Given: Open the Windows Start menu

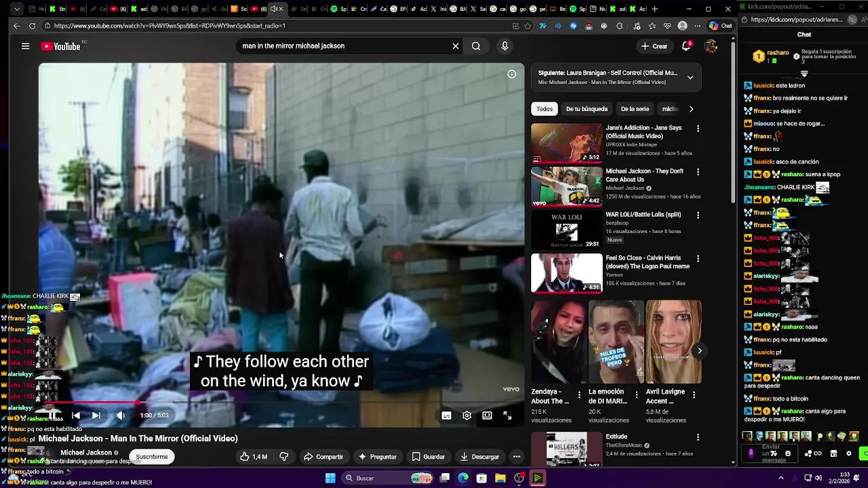Looking at the screenshot, I should [330, 478].
